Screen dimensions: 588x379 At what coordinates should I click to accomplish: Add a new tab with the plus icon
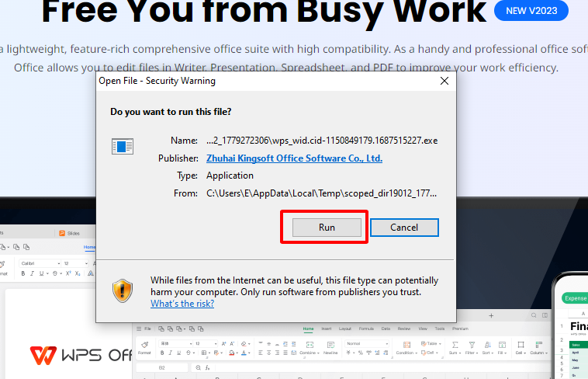click(x=491, y=315)
